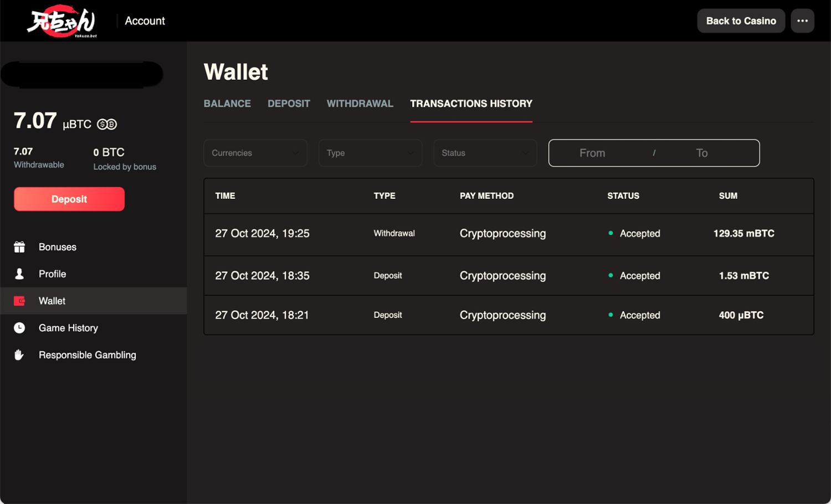831x504 pixels.
Task: Click Back to Casino button
Action: [x=741, y=21]
